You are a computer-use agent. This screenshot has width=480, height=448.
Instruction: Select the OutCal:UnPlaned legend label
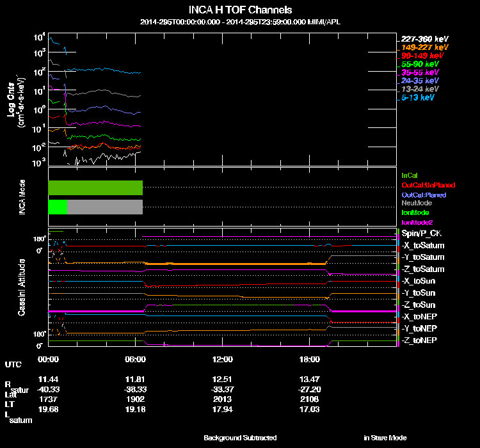(428, 185)
